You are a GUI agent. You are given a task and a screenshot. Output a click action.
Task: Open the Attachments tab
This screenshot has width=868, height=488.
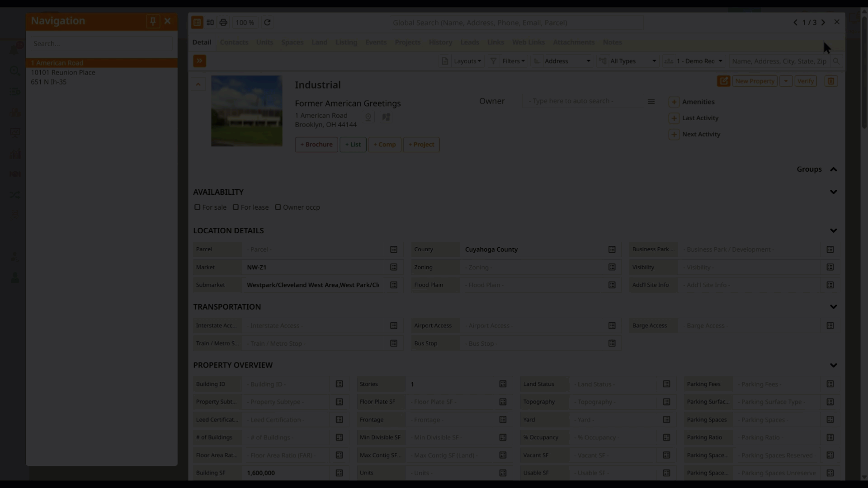pos(574,42)
